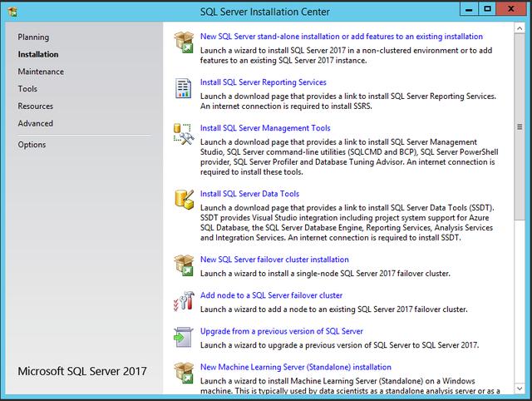Click description 'Launch a wizard to upgrade a previous version of SQL Server to SQL Server 2017.'
Viewport: 532px width, 401px height.
tap(339, 345)
